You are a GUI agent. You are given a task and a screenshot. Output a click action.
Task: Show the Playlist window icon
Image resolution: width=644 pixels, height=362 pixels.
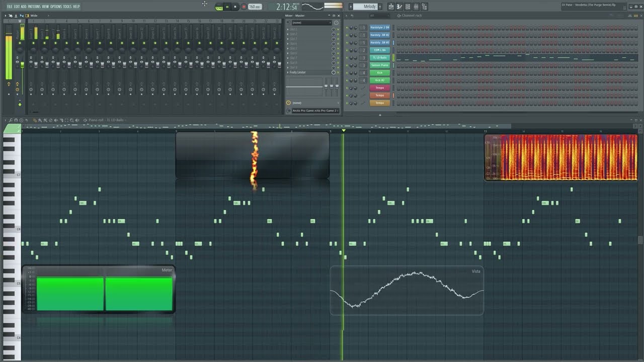point(391,7)
